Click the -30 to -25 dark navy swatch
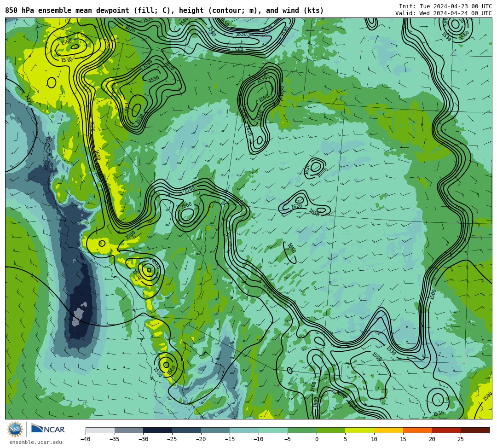Viewport: 497px width, 448px height. [x=158, y=430]
